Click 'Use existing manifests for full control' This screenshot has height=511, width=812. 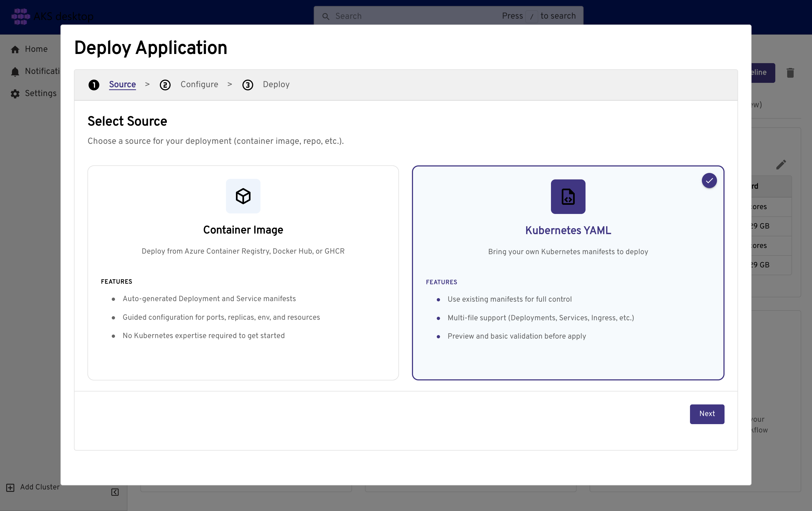pyautogui.click(x=509, y=299)
